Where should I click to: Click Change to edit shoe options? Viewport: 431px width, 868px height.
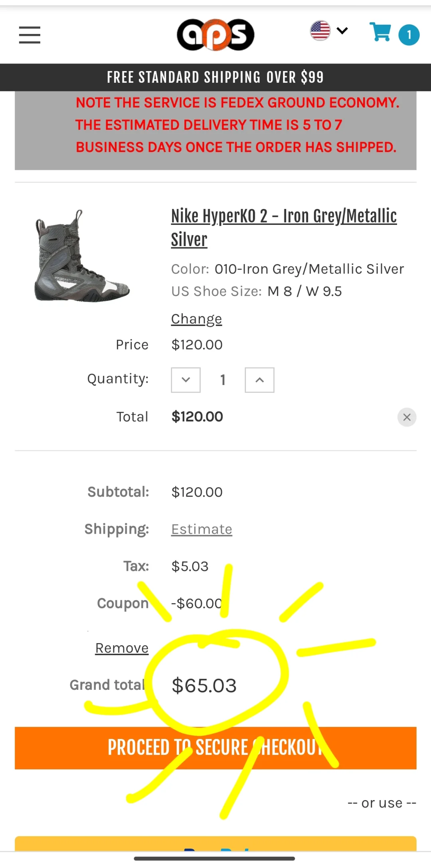tap(196, 319)
